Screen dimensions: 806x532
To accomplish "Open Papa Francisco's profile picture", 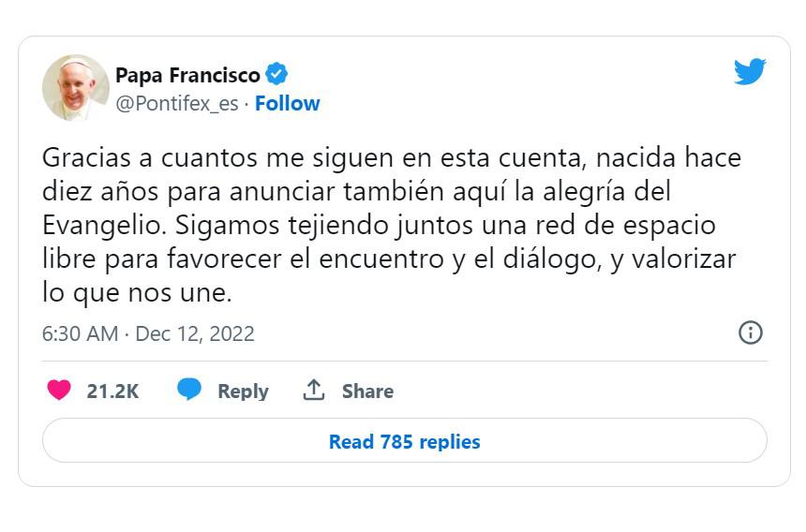I will point(75,87).
